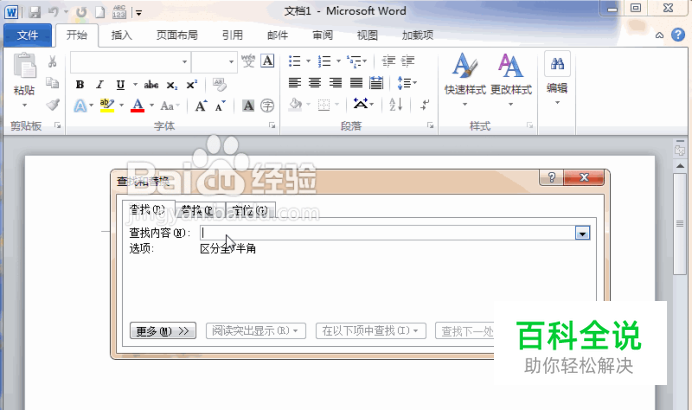692x410 pixels.
Task: Toggle Subscript formatting
Action: [x=172, y=85]
